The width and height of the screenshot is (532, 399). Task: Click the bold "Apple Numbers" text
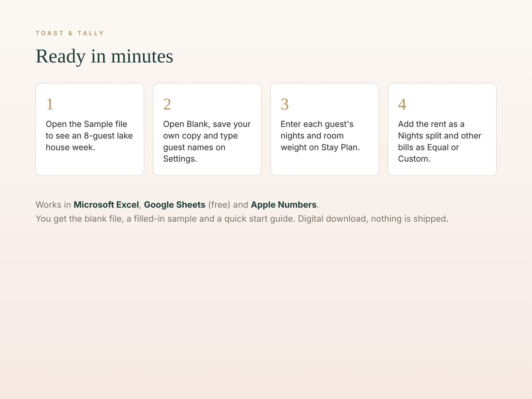tap(284, 205)
